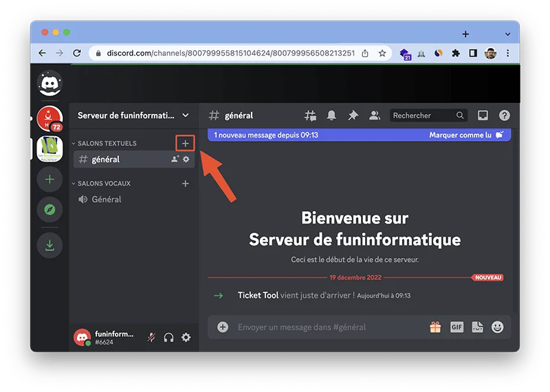Open Help question mark icon
Screen dimensions: 550x392
click(505, 116)
